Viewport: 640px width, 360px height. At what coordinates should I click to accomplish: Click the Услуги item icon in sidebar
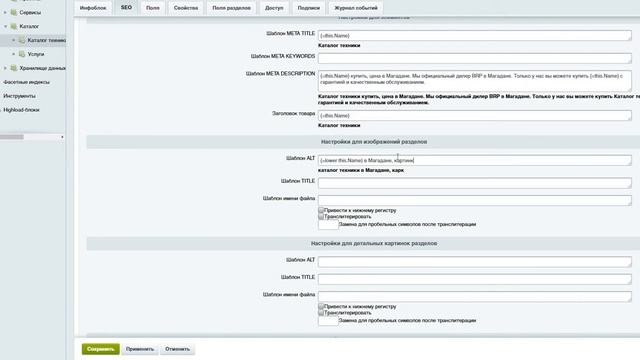pyautogui.click(x=22, y=54)
